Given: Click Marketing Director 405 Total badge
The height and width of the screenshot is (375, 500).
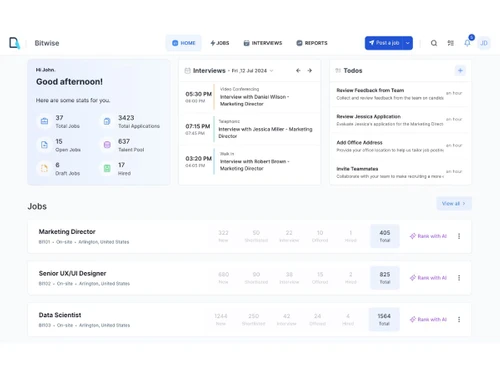Looking at the screenshot, I should click(x=385, y=236).
